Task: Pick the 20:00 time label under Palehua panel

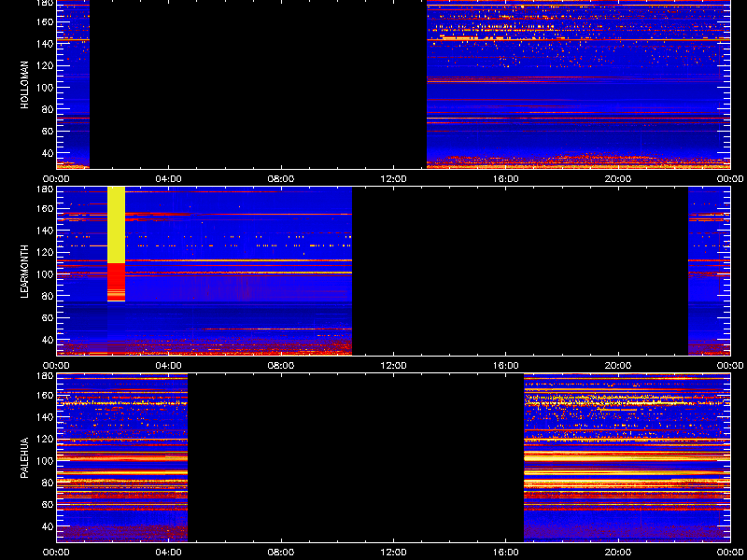Action: pos(618,553)
